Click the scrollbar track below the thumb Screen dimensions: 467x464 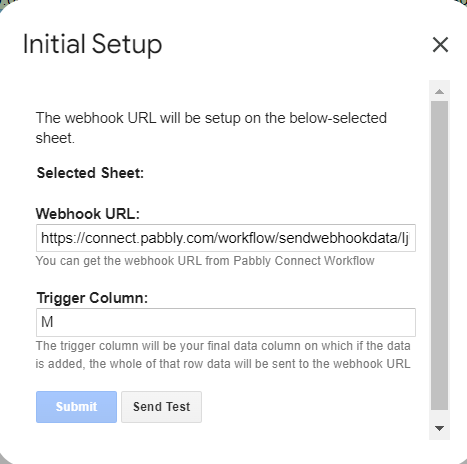[439, 415]
